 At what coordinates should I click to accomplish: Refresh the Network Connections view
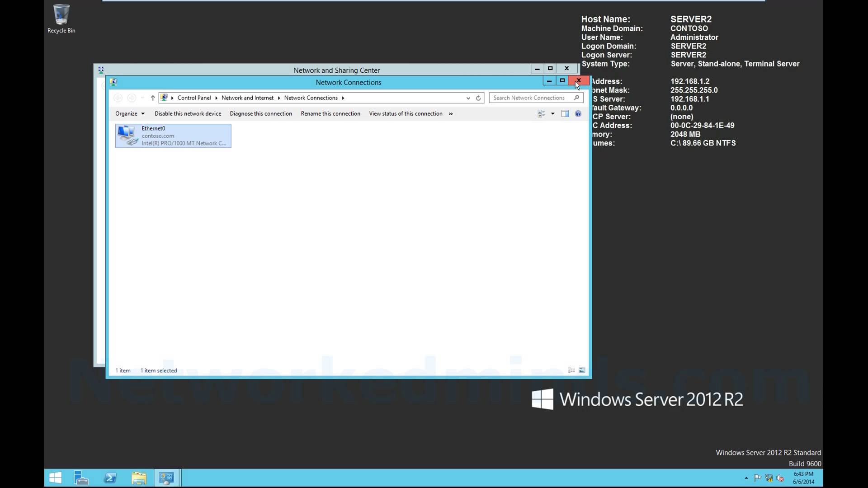478,98
